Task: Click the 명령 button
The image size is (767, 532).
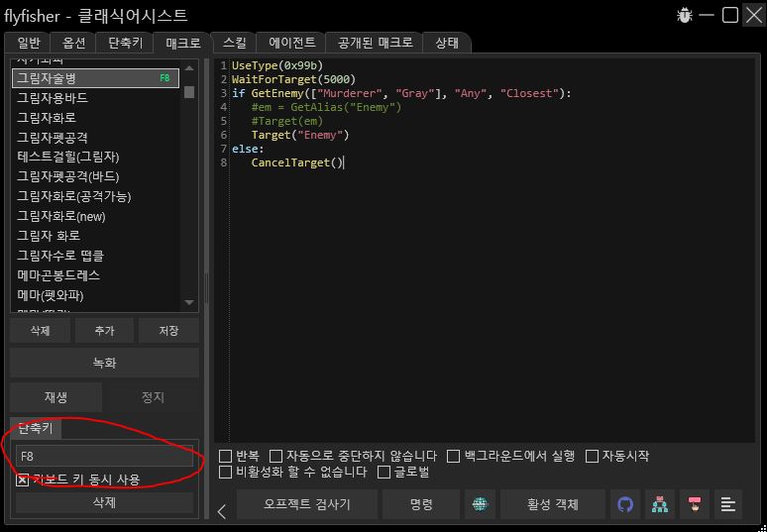Action: [421, 504]
